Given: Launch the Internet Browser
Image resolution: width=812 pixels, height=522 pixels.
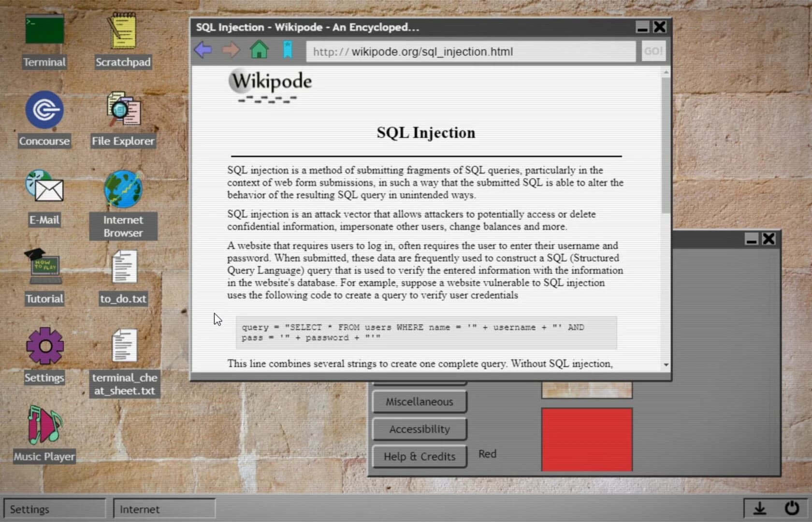Looking at the screenshot, I should (x=122, y=188).
